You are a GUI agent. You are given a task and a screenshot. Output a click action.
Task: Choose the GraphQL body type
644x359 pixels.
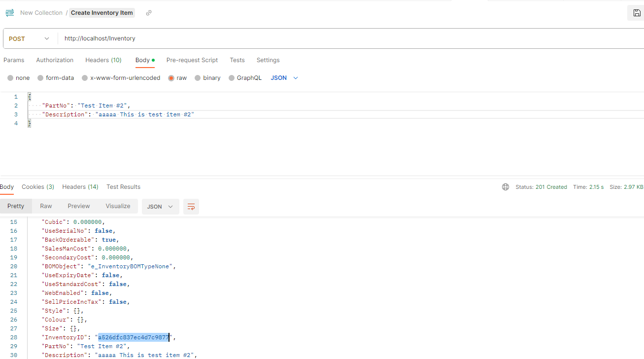tap(232, 78)
